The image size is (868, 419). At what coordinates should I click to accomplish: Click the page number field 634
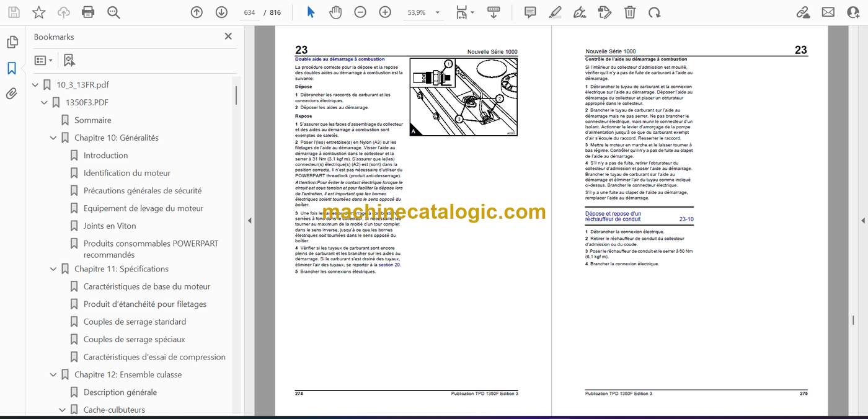point(249,12)
